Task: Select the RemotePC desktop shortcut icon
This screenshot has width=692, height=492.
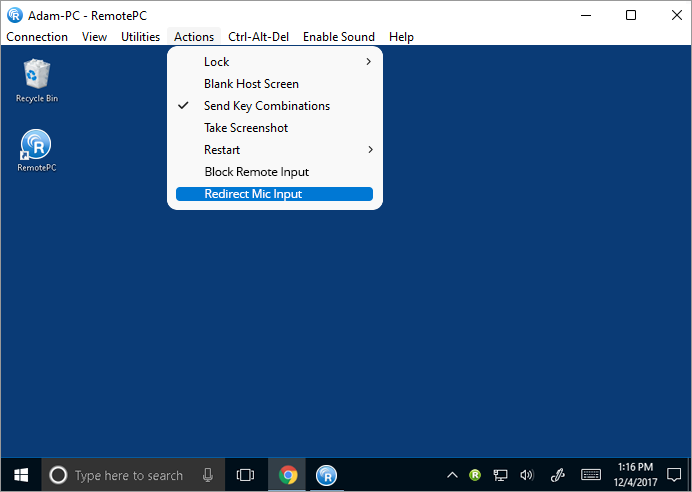Action: point(36,150)
